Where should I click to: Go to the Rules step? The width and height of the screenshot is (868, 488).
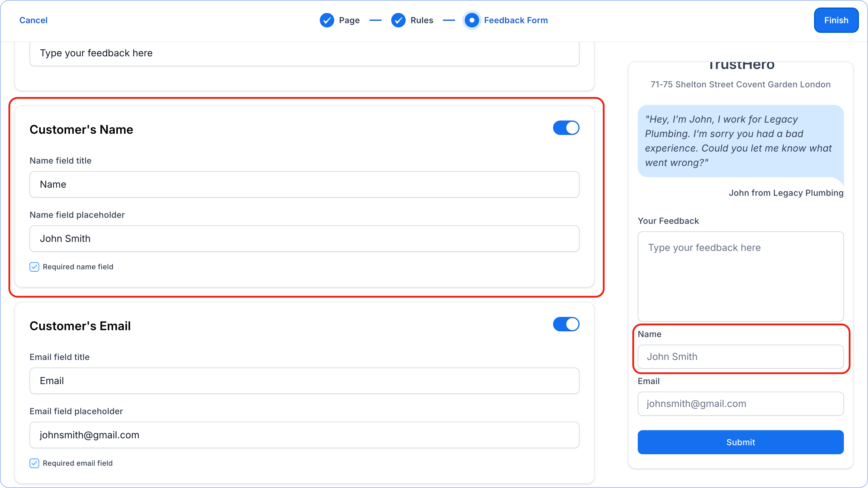click(x=422, y=20)
